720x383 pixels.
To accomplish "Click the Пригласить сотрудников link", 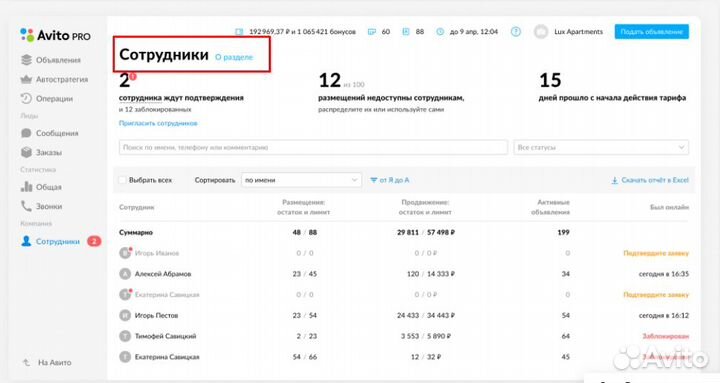I will click(x=158, y=123).
